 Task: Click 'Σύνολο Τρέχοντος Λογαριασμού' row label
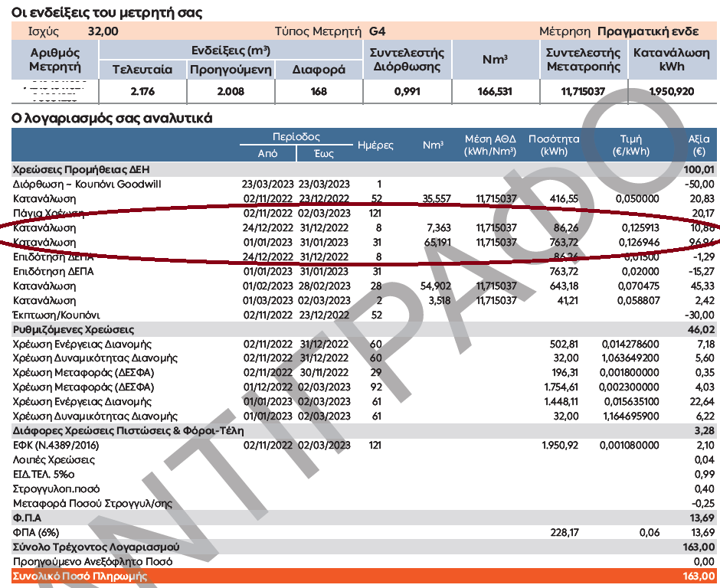[96, 547]
